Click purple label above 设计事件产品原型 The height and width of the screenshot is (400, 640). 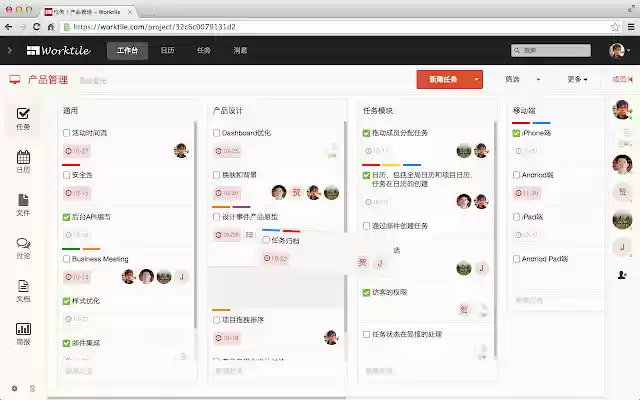tap(241, 207)
